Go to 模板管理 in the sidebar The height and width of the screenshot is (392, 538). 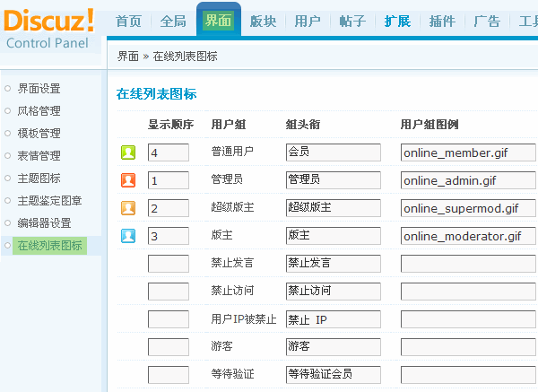click(39, 133)
